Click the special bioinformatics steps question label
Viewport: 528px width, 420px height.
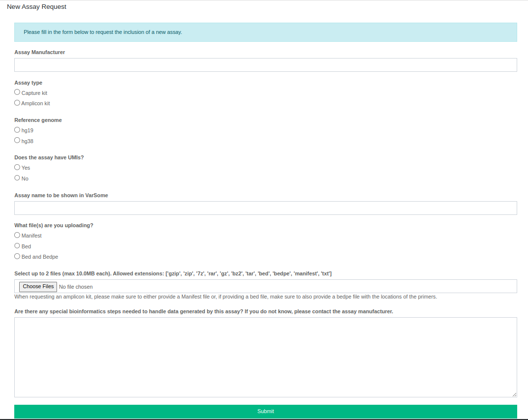pos(204,311)
